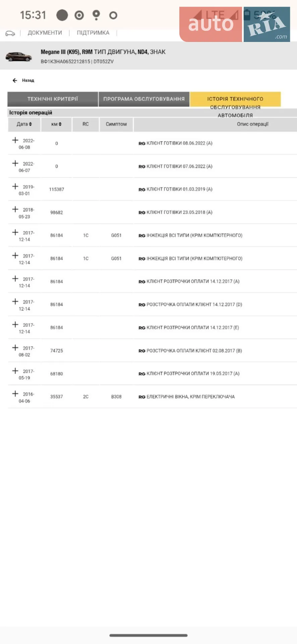Open the ПІДТРИМКА menu
Image resolution: width=297 pixels, height=644 pixels.
point(93,33)
